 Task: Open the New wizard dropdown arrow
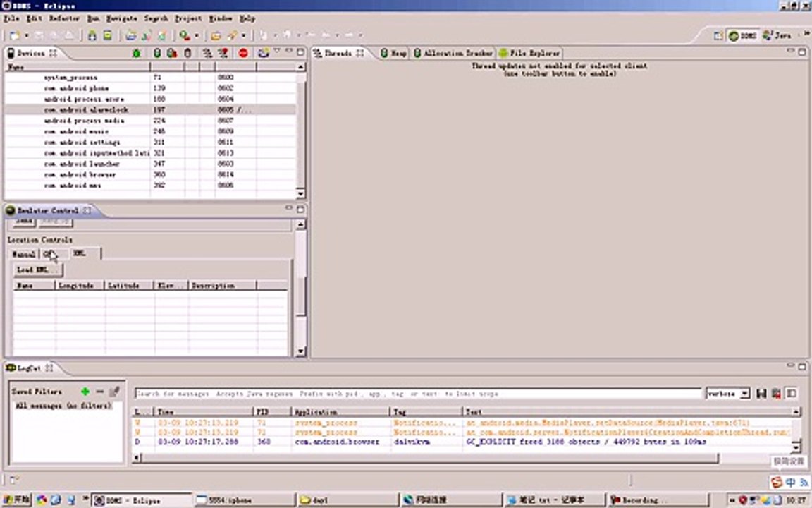click(x=26, y=35)
